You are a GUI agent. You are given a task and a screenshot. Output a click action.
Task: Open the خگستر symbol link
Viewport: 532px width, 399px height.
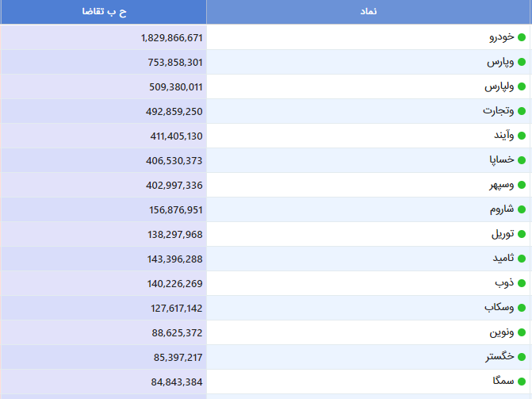tap(499, 357)
